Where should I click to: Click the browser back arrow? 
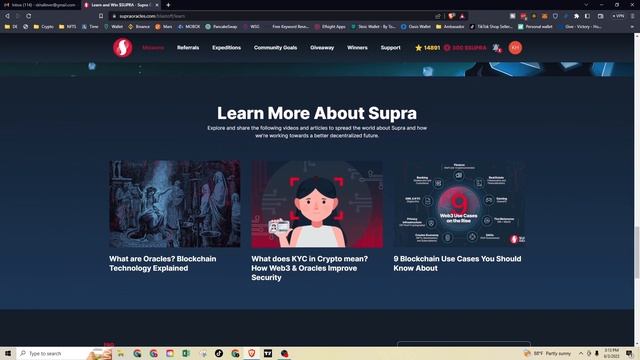7,16
